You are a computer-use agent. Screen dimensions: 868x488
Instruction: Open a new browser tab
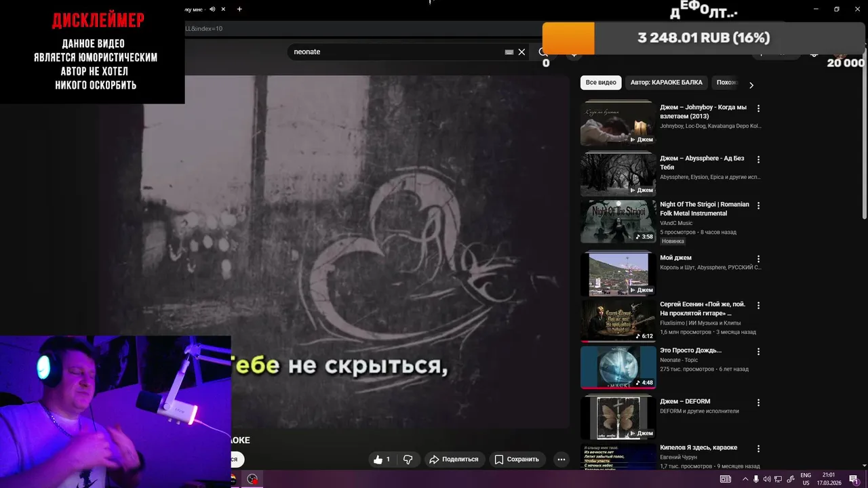239,9
